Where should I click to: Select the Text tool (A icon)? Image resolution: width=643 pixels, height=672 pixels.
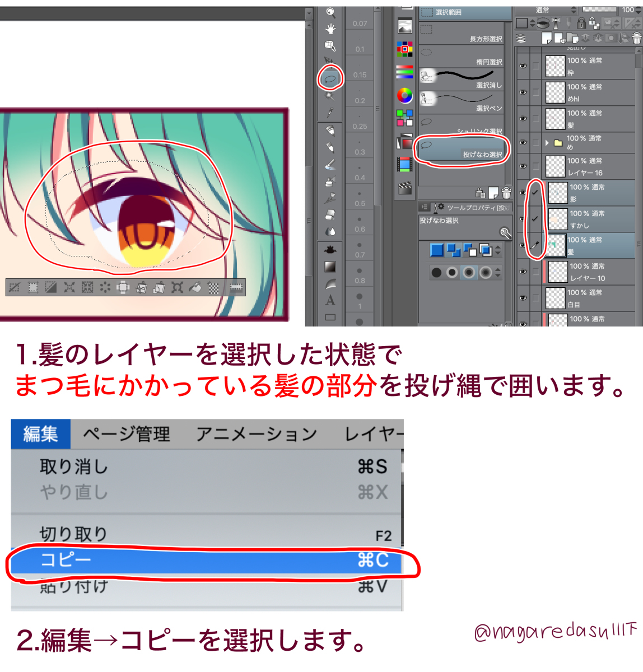329,298
